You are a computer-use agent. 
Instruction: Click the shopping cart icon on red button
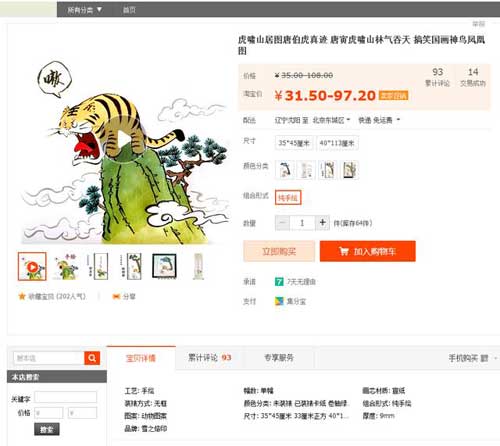344,251
